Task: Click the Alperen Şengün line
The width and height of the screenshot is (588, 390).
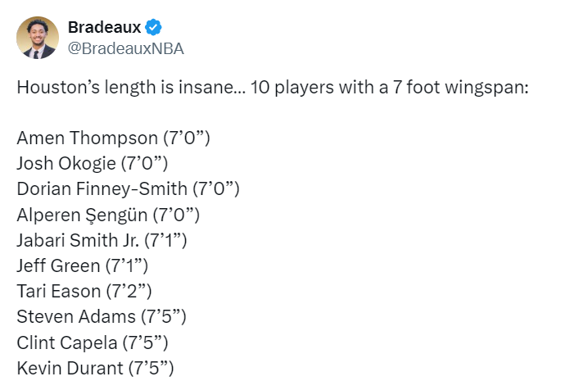Action: tap(108, 215)
